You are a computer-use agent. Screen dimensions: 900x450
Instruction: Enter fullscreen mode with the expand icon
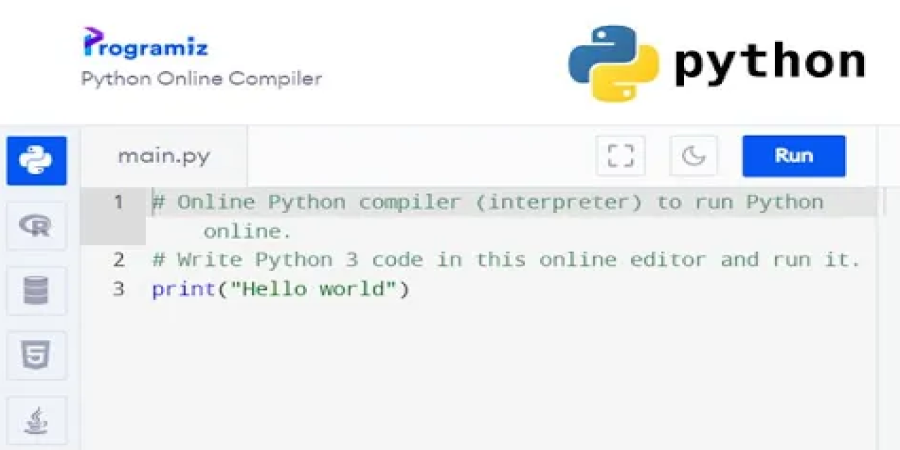tap(620, 156)
